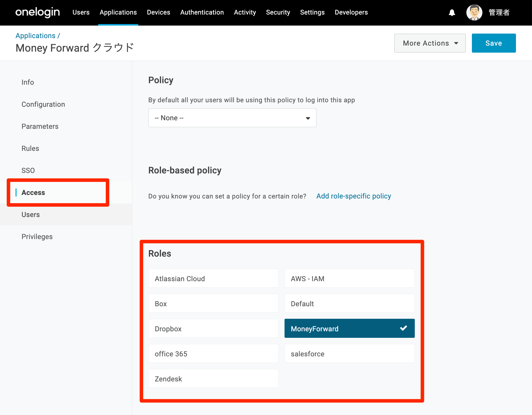This screenshot has width=532, height=415.
Task: Deselect the MoneyForward role
Action: coord(349,328)
